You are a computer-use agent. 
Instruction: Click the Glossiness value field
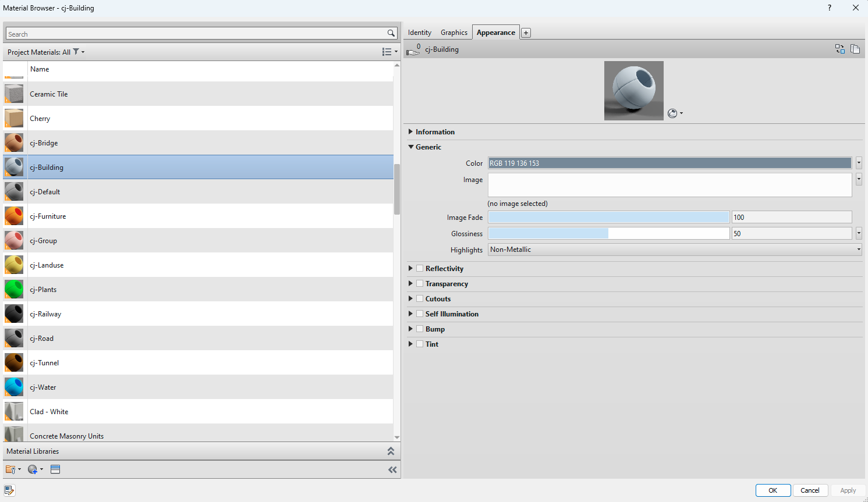(792, 233)
